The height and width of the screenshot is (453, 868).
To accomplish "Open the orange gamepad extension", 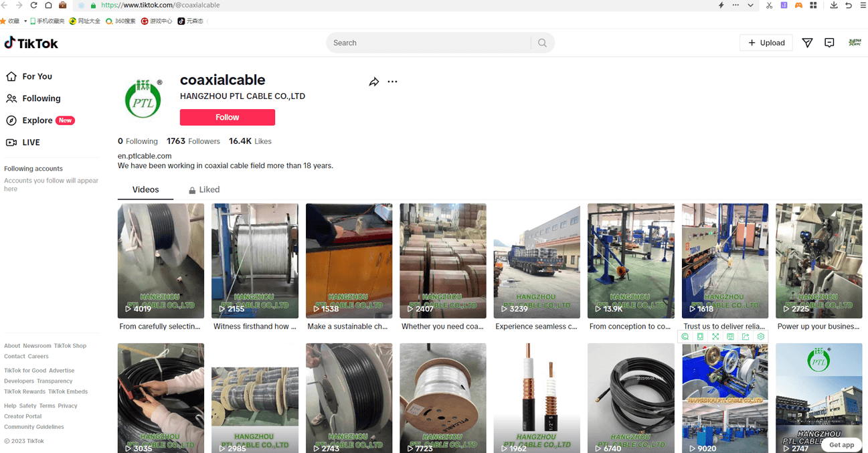I will [798, 5].
